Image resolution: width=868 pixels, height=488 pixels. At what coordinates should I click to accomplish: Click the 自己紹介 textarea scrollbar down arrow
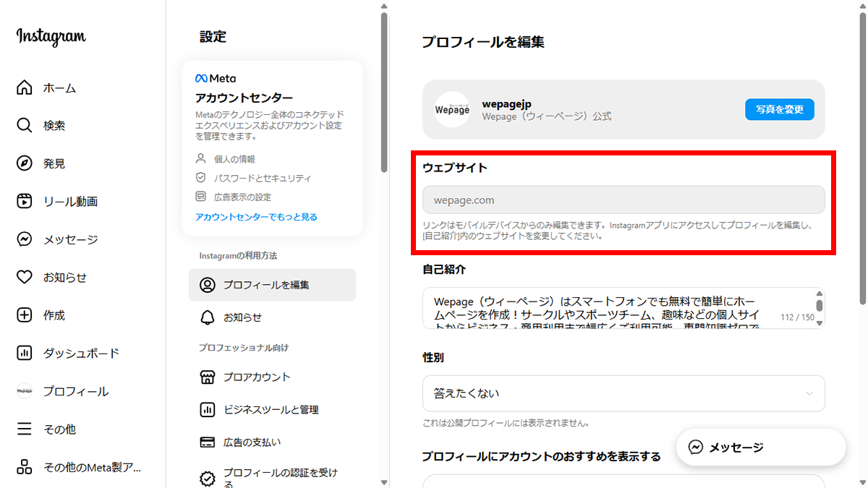point(819,324)
